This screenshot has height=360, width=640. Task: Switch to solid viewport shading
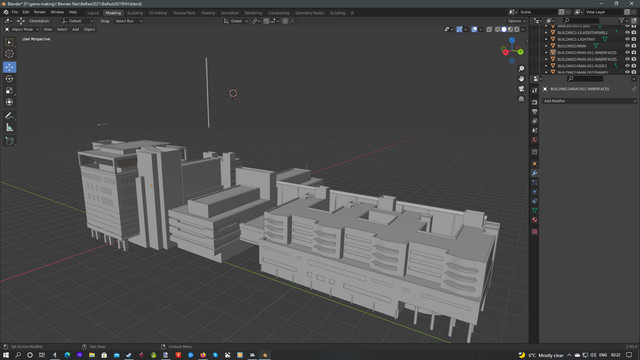coord(504,29)
